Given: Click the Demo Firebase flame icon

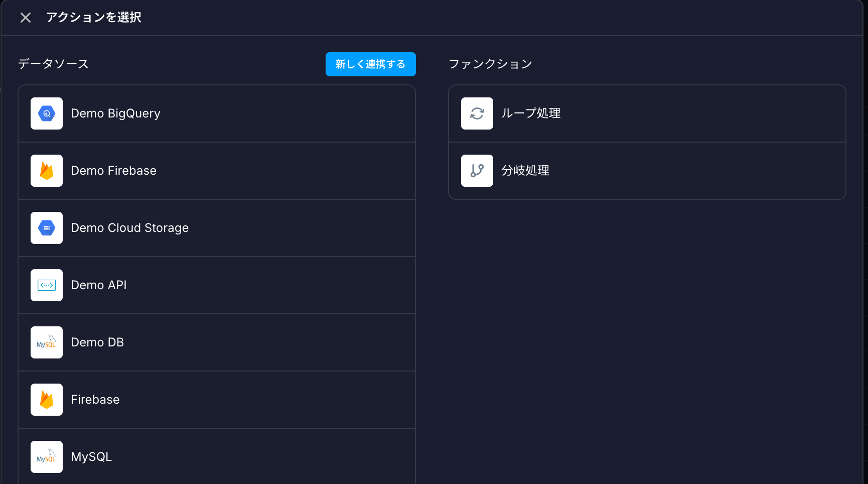Looking at the screenshot, I should (47, 171).
